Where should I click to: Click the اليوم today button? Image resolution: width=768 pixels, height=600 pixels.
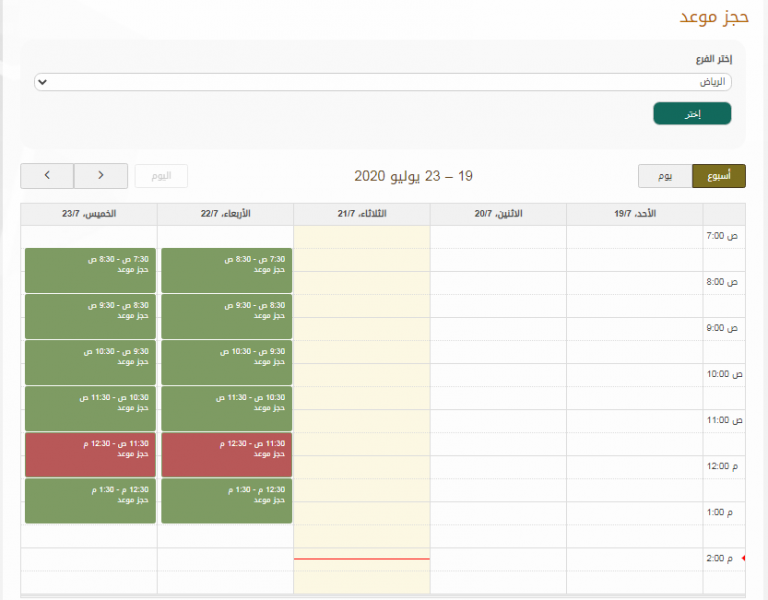coord(161,176)
